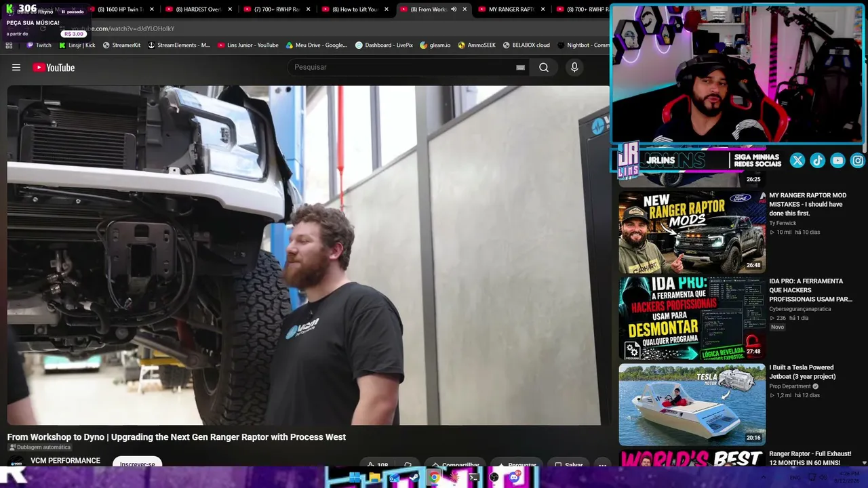Screen dimensions: 868x488
Task: Open the Prop Department channel name
Action: click(x=790, y=386)
